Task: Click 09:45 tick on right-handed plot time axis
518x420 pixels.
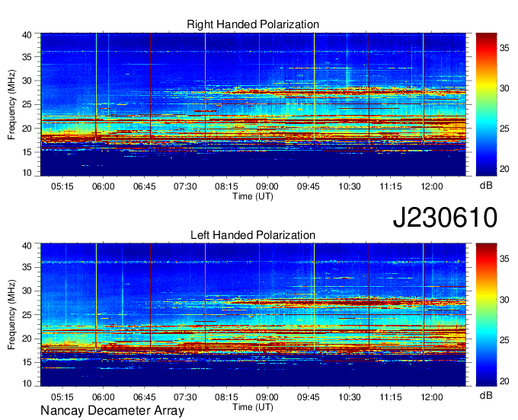Action: pyautogui.click(x=309, y=186)
